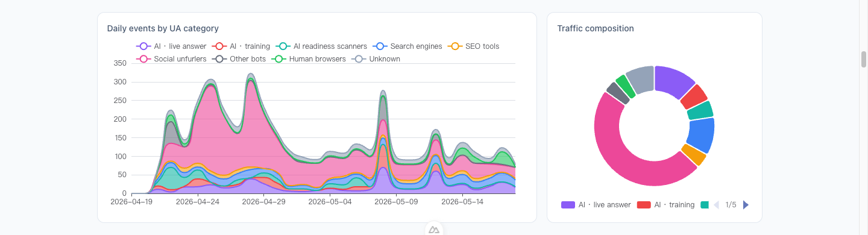Click the 'Traffic composition' title
This screenshot has height=235, width=868.
pos(596,28)
